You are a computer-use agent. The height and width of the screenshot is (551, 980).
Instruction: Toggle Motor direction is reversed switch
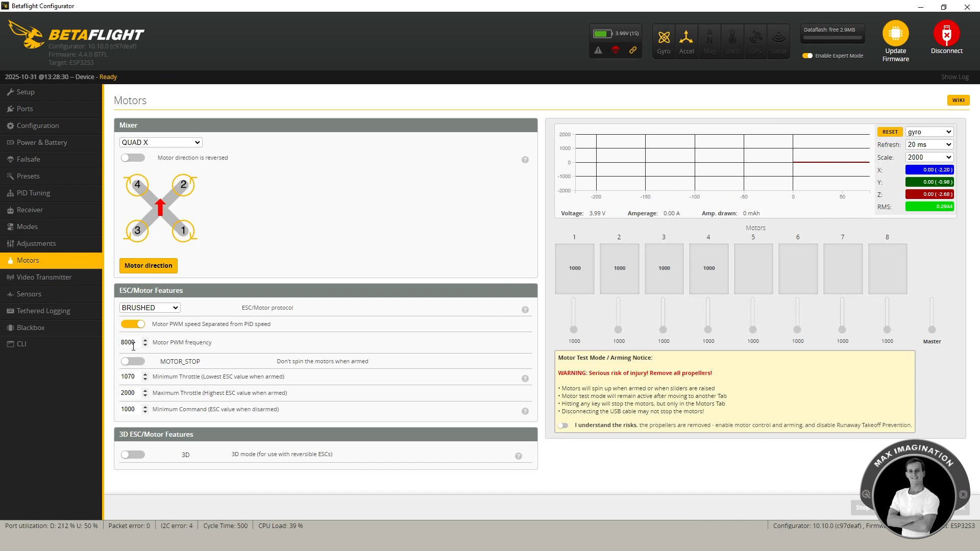(x=133, y=158)
